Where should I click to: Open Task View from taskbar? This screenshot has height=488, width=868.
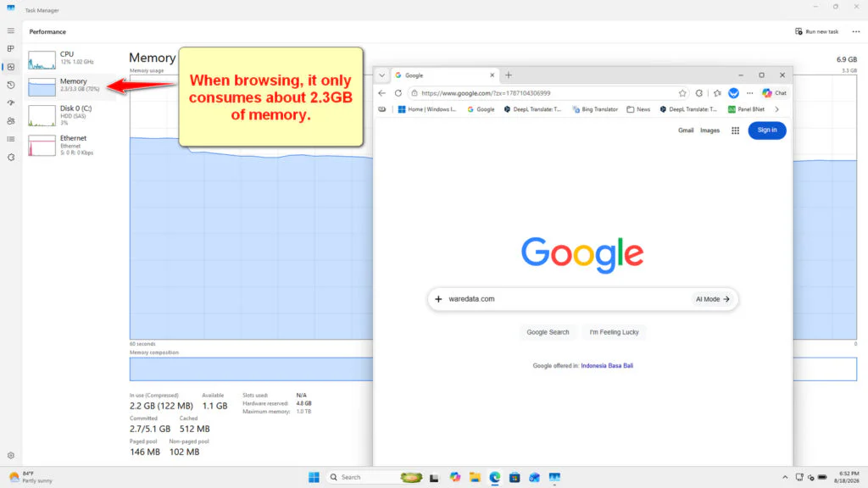434,478
